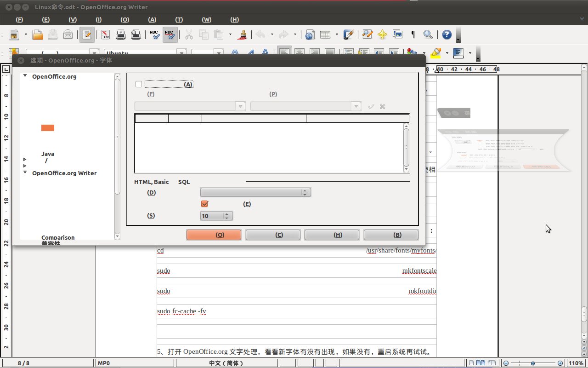Collapse the OpenOffice.org Writer tree section
Viewport: 588px width, 368px height.
pyautogui.click(x=25, y=173)
